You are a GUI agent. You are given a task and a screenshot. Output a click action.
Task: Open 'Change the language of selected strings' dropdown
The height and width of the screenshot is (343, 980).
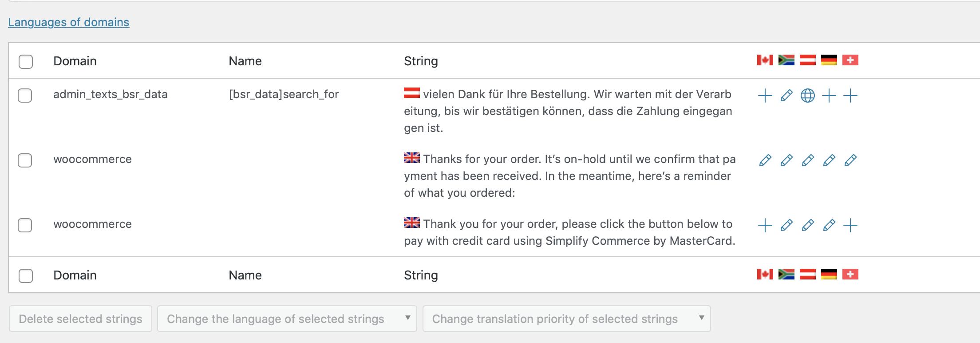287,319
